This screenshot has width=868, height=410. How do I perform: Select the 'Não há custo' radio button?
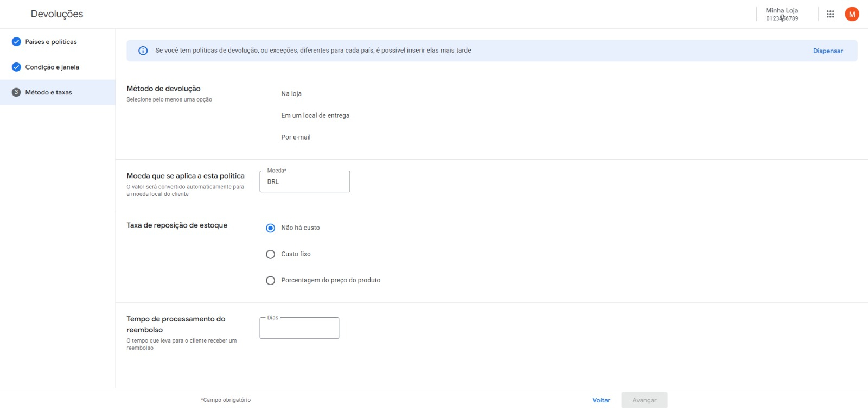click(270, 228)
